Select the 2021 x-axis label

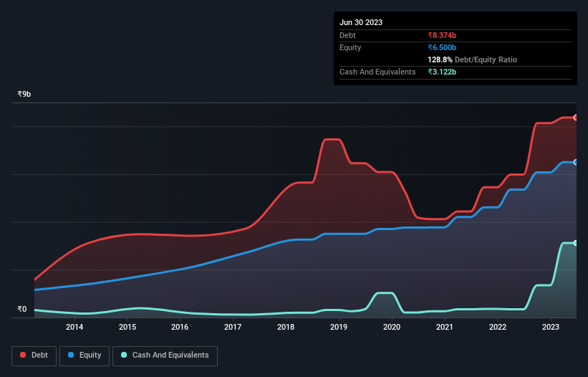[445, 327]
